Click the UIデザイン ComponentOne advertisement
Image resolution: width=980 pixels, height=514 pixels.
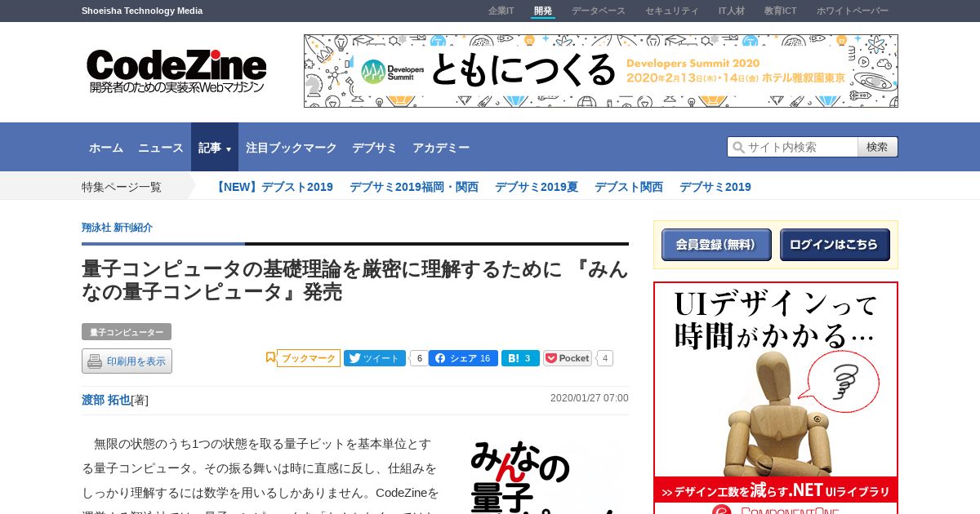click(776, 398)
